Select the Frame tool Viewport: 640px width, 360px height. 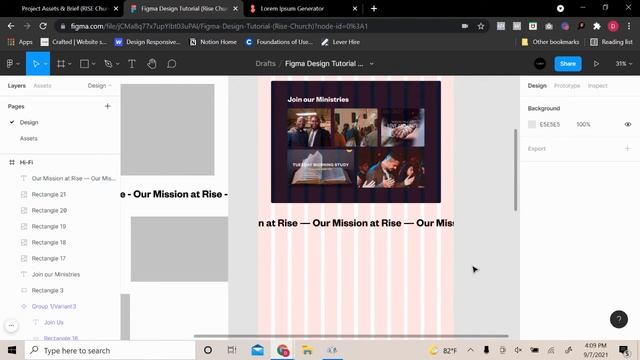[61, 64]
